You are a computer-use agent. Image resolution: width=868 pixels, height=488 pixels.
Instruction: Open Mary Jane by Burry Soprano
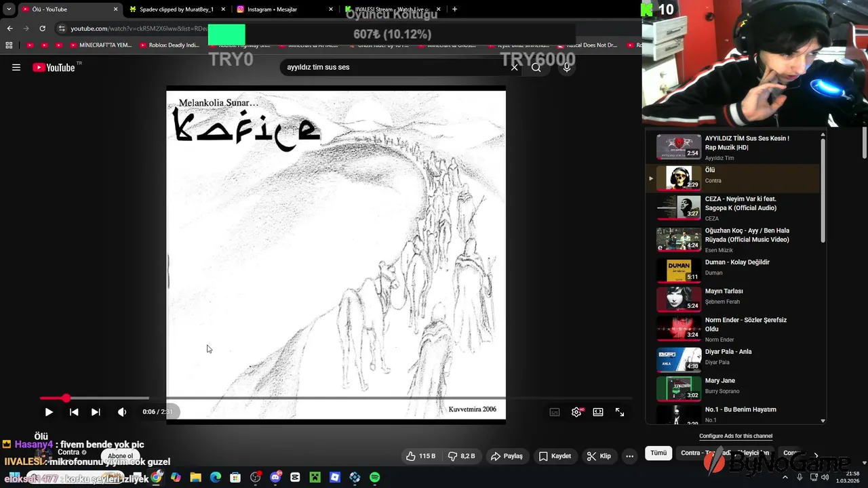734,388
